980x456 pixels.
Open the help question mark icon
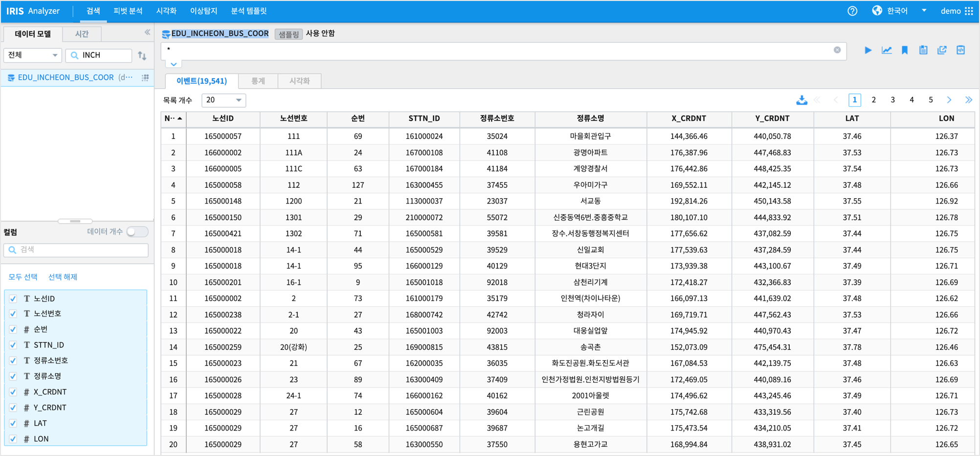(x=852, y=11)
